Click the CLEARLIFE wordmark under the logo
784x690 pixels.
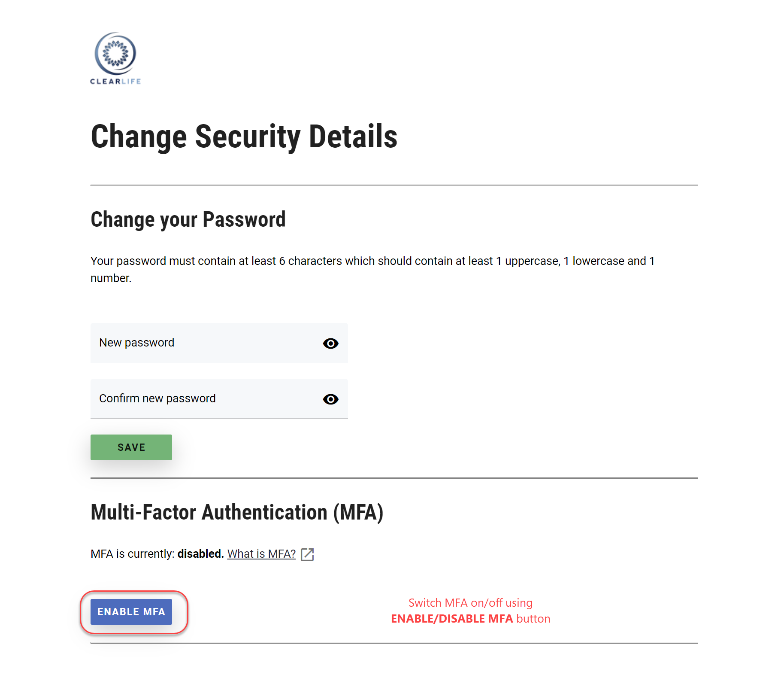pos(115,82)
